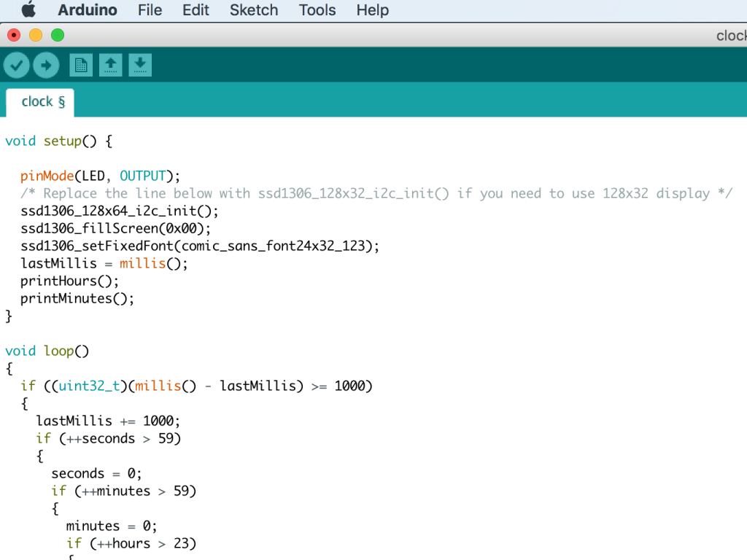Screen dimensions: 747x560
Task: Select the clock § sketch tab
Action: click(x=40, y=102)
